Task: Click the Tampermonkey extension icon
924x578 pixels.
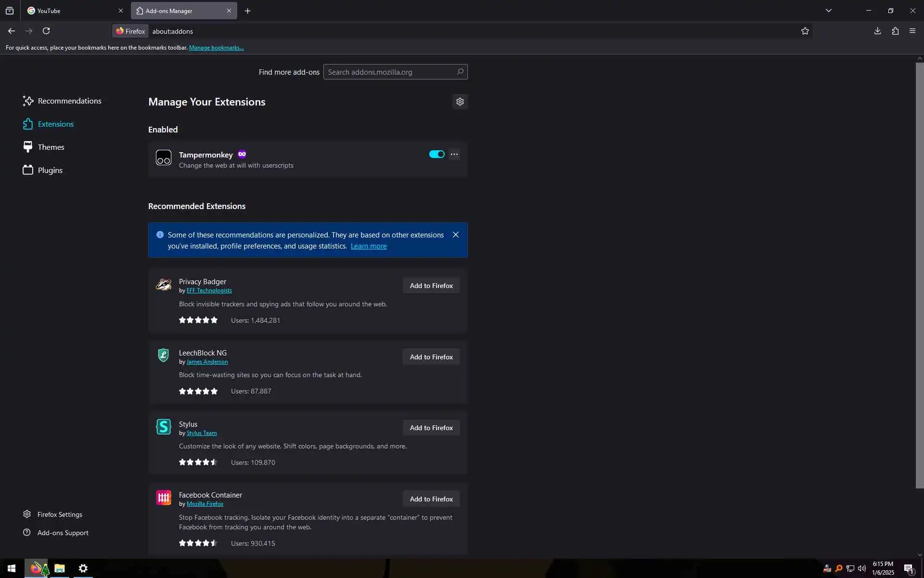Action: (164, 158)
